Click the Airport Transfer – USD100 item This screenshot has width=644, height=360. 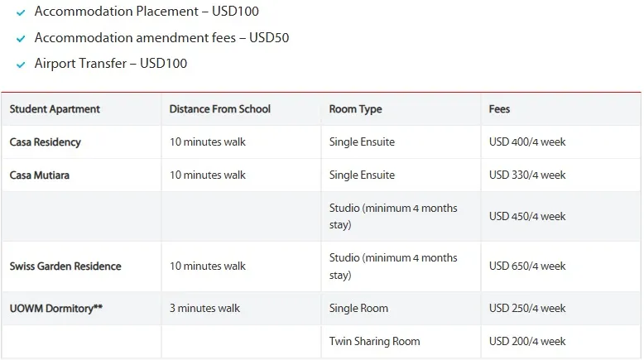(111, 64)
